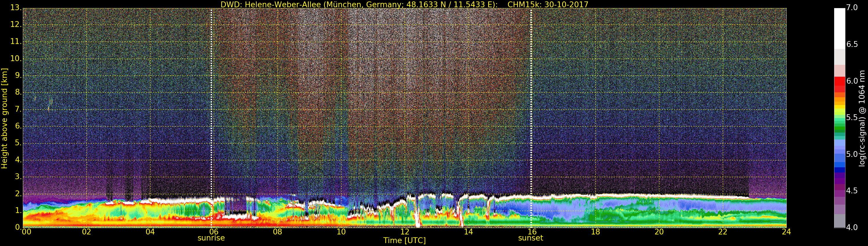The width and height of the screenshot is (868, 246).
Task: Click the 12 hour tick on the time axis
Action: pyautogui.click(x=405, y=232)
